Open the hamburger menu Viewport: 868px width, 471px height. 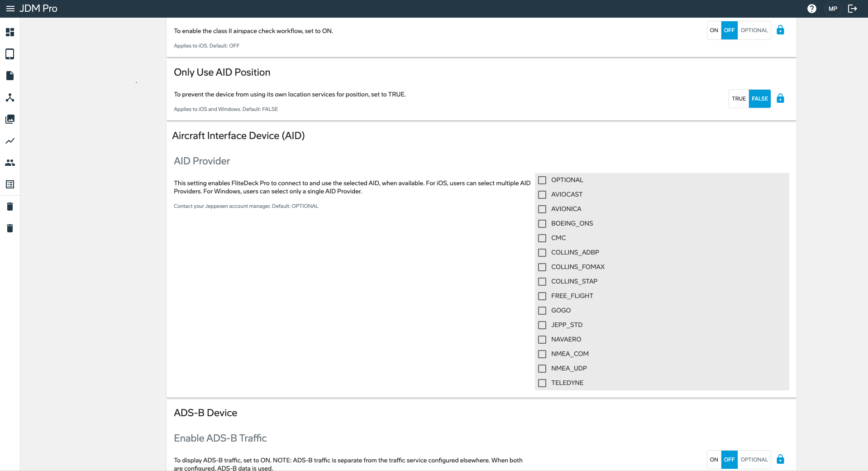[x=10, y=8]
